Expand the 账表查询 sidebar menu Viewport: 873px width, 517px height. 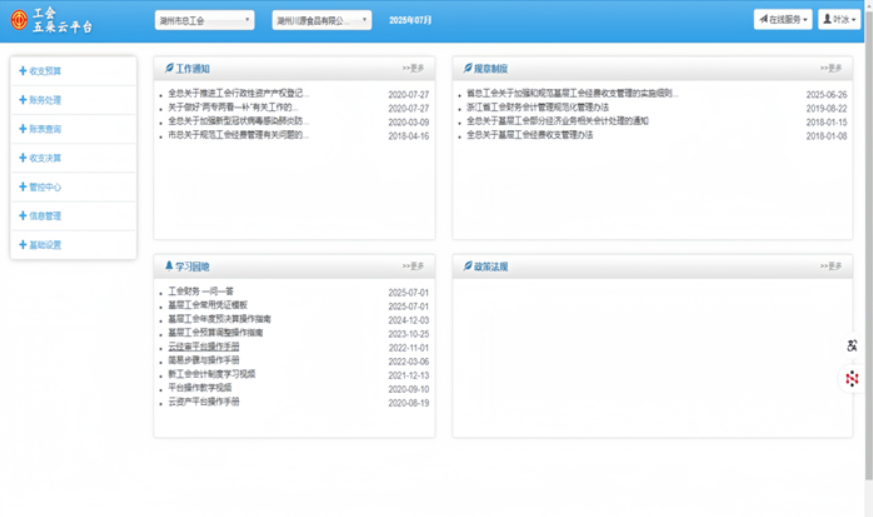[45, 129]
